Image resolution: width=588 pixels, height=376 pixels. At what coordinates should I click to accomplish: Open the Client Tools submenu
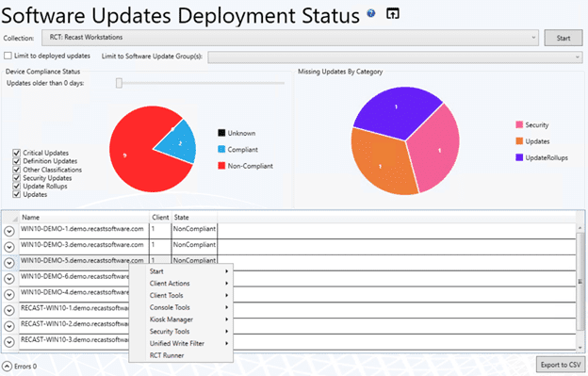coord(181,295)
